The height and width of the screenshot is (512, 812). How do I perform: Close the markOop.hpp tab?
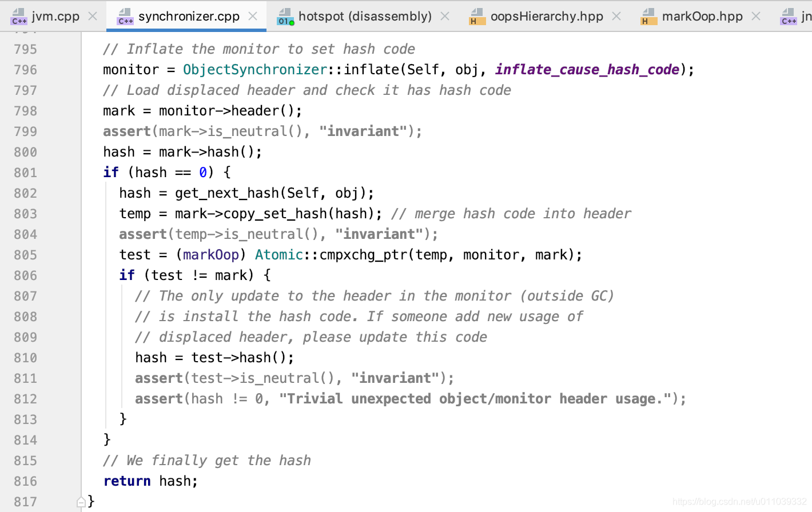pos(756,16)
